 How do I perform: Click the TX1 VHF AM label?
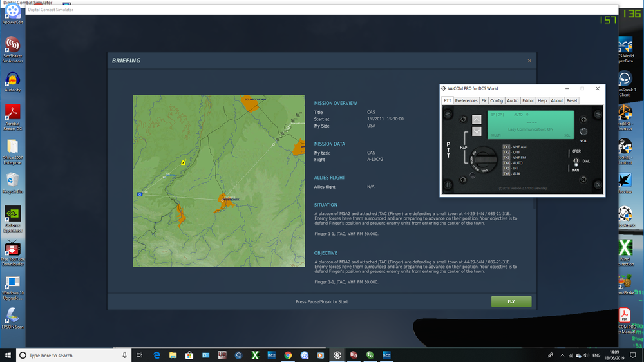click(x=515, y=147)
